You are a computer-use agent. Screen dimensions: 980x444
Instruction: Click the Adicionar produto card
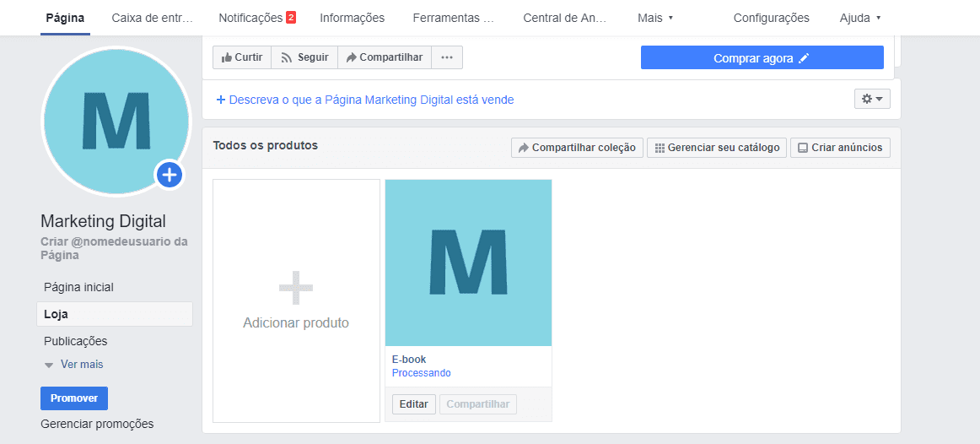tap(296, 301)
